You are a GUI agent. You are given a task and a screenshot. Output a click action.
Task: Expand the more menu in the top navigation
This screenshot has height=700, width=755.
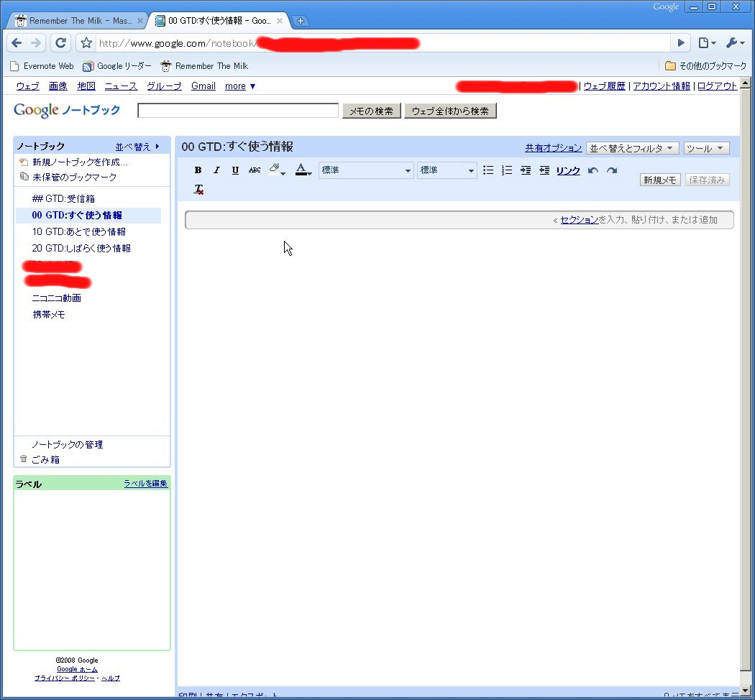tap(239, 86)
